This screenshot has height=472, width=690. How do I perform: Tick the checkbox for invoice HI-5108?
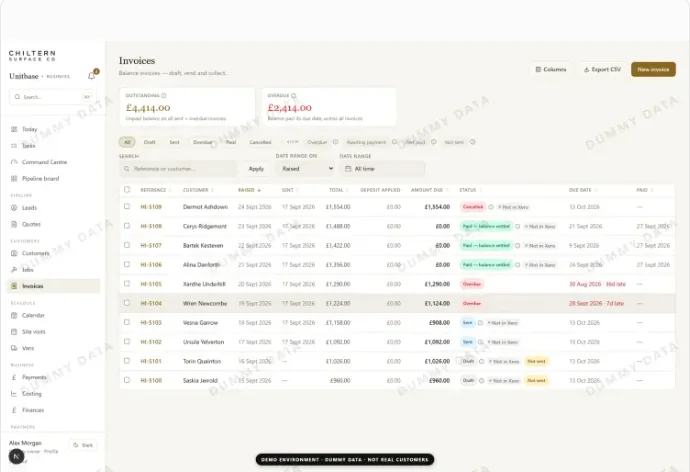(x=127, y=226)
